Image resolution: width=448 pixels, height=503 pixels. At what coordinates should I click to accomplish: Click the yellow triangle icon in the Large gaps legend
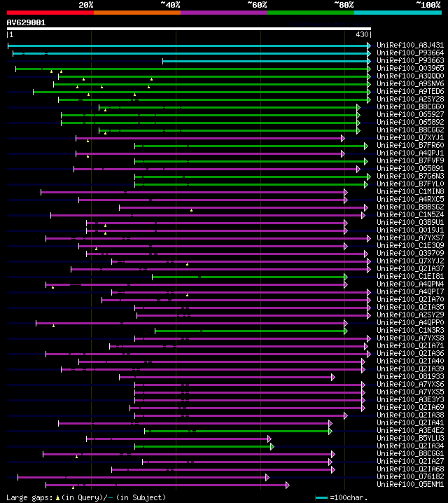57,498
